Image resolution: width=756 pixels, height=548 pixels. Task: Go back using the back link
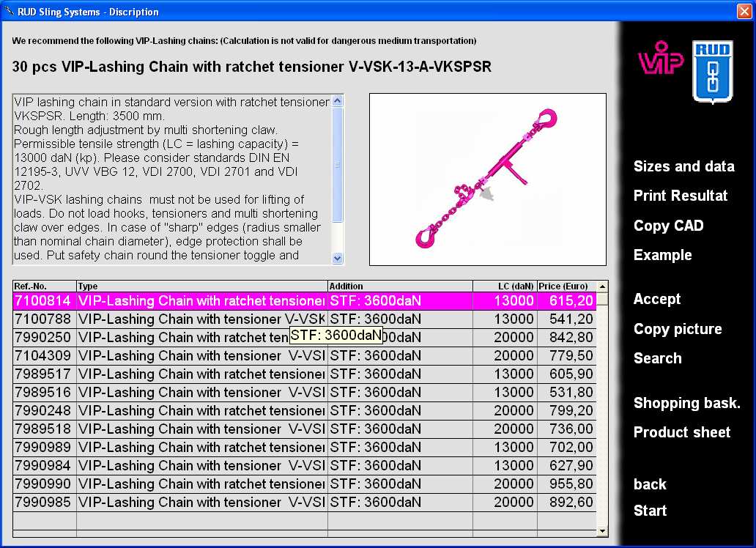click(650, 484)
